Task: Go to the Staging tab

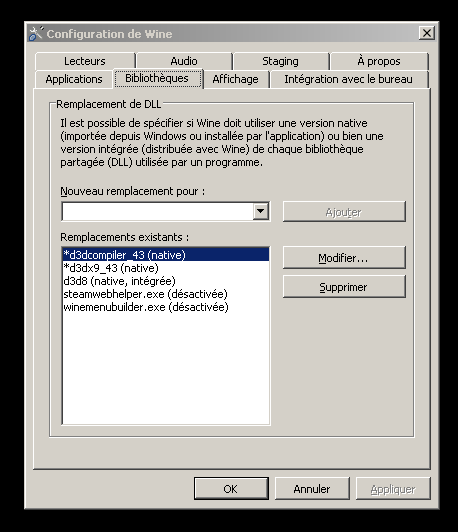Action: (280, 61)
